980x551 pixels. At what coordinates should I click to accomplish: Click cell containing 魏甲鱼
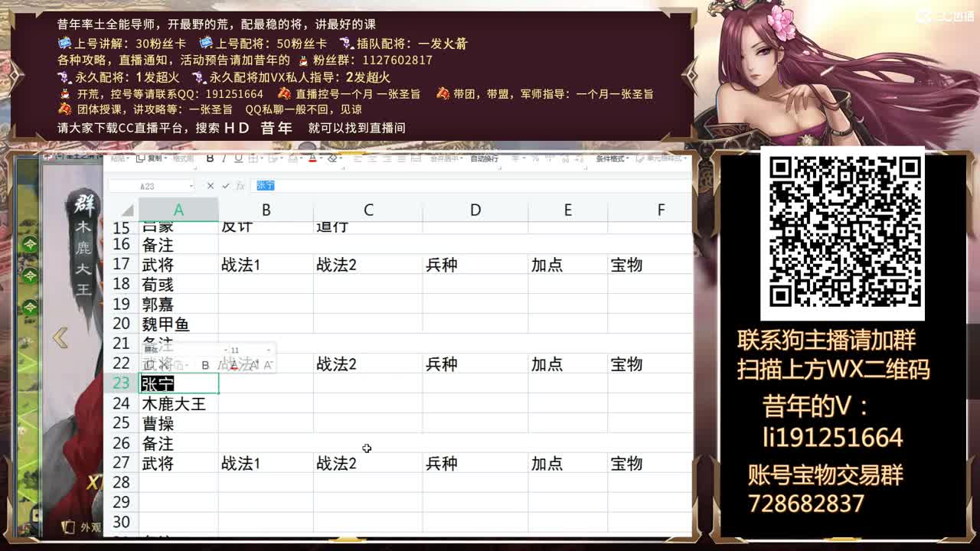(x=178, y=324)
